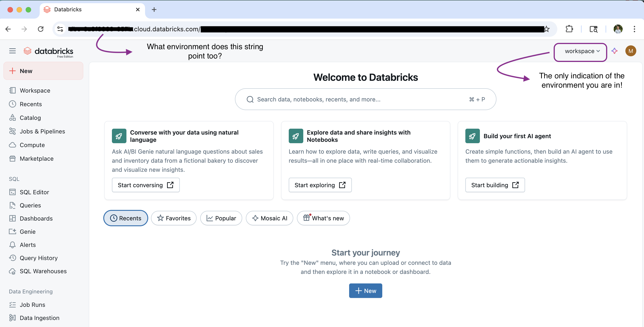Open the user avatar M menu
Screen dimensions: 644x327
631,51
